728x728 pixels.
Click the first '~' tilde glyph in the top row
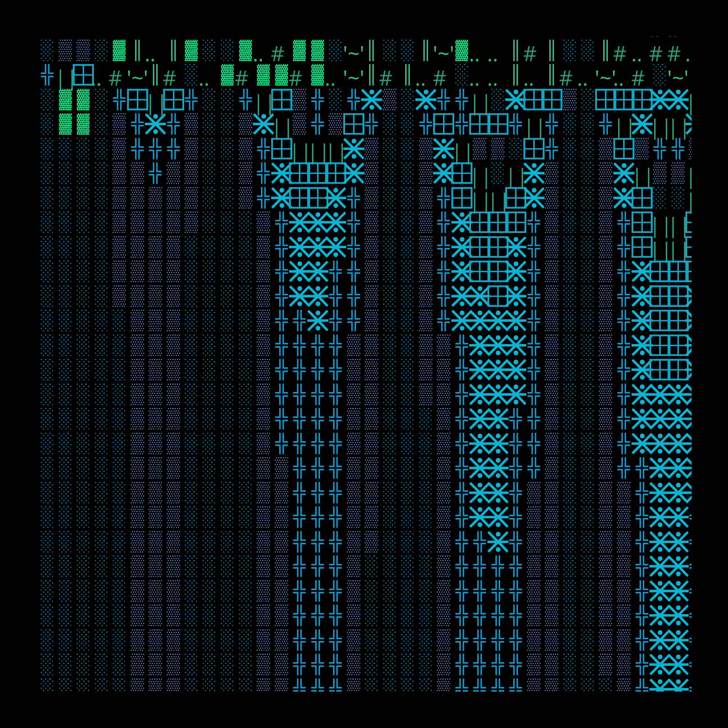(353, 54)
